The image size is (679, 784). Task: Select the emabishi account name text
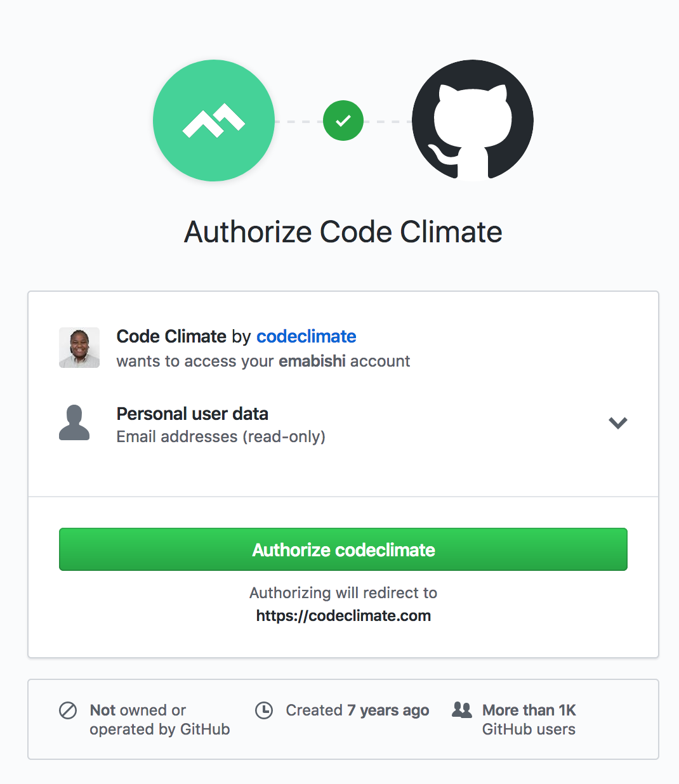click(x=312, y=361)
